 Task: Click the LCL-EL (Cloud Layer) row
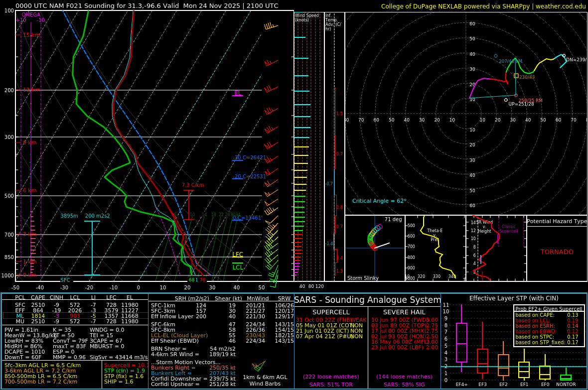click(222, 335)
